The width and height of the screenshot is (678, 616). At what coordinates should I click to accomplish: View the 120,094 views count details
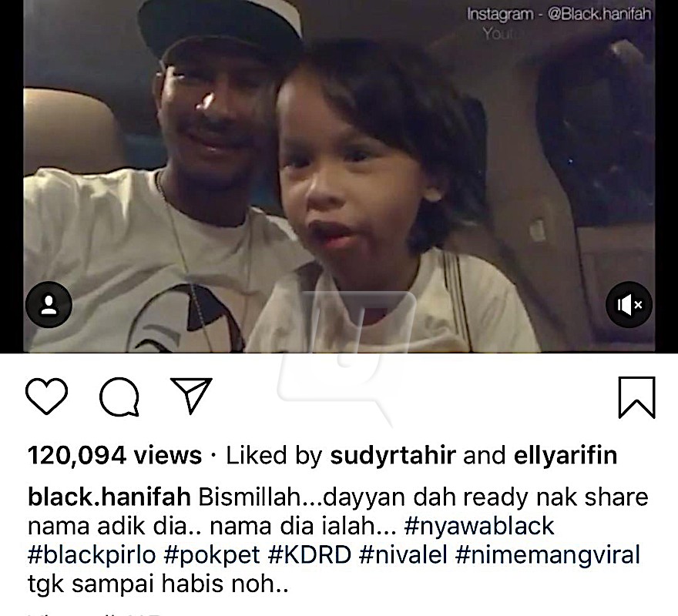(115, 455)
